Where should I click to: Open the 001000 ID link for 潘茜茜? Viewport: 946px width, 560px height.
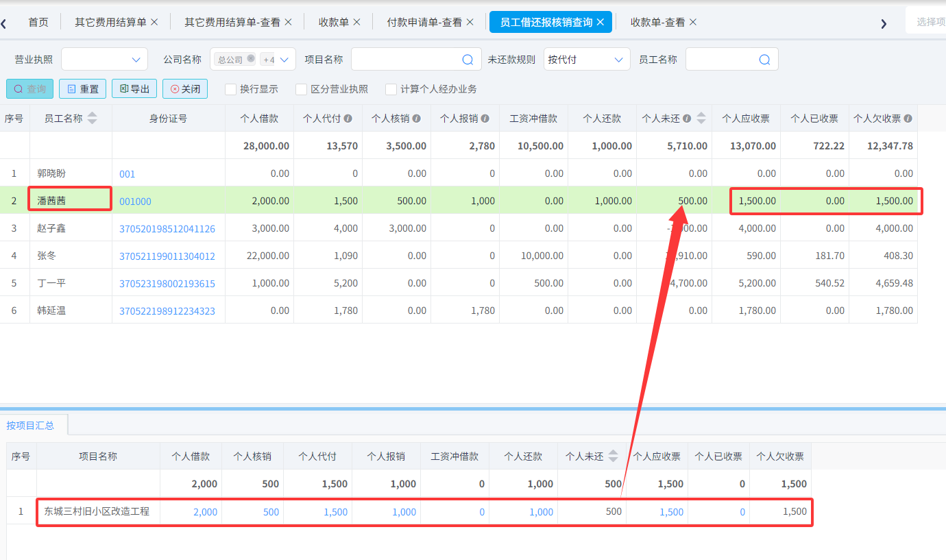tap(135, 202)
